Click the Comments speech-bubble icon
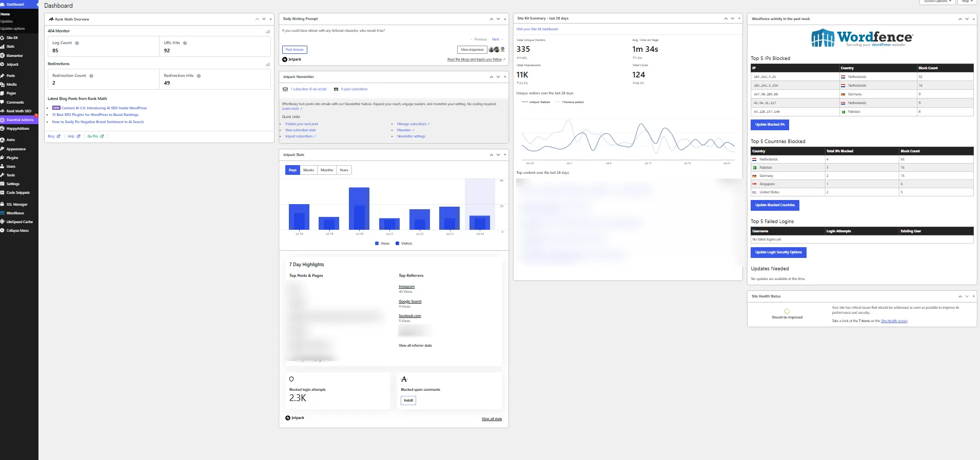 pos(3,102)
